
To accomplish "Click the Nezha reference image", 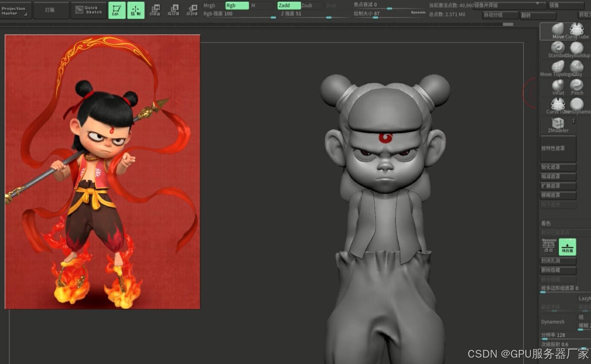I will point(102,172).
